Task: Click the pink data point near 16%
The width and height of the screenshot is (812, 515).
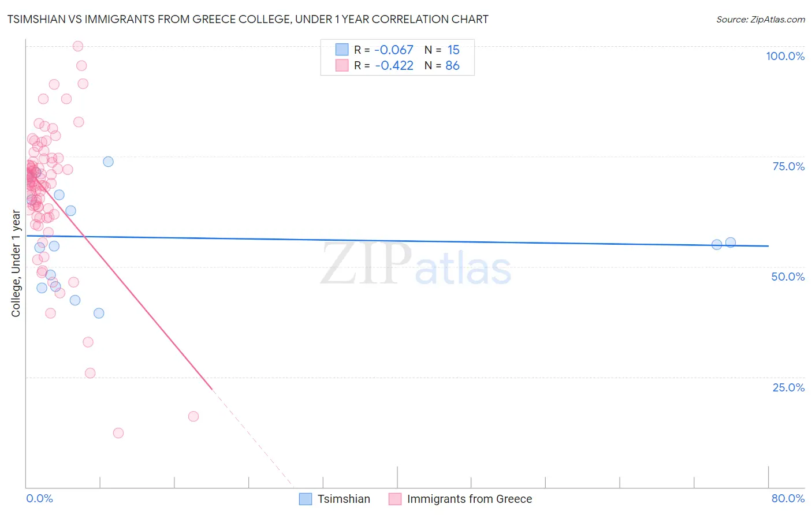Action: click(193, 416)
